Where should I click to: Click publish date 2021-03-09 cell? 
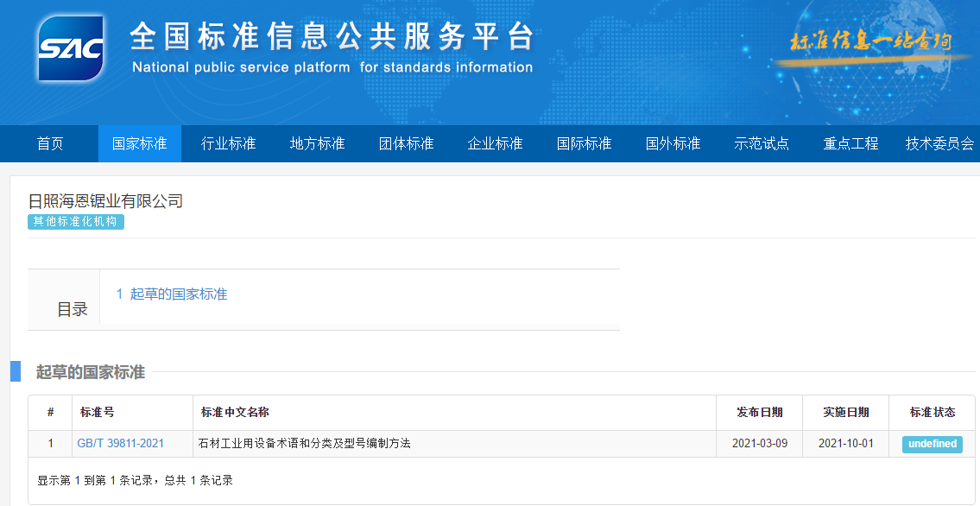pyautogui.click(x=759, y=444)
